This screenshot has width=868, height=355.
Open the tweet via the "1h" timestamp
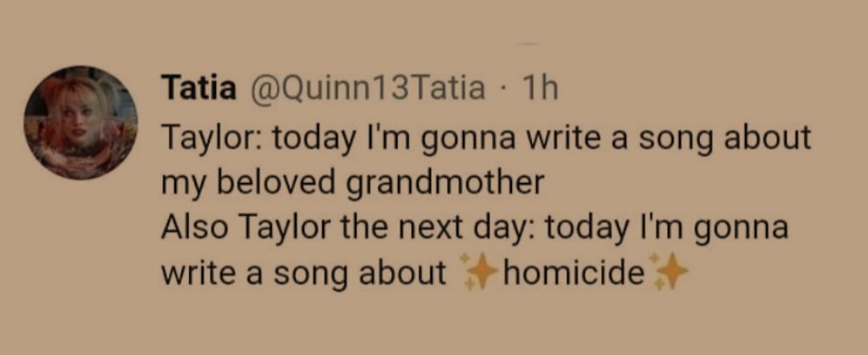540,88
